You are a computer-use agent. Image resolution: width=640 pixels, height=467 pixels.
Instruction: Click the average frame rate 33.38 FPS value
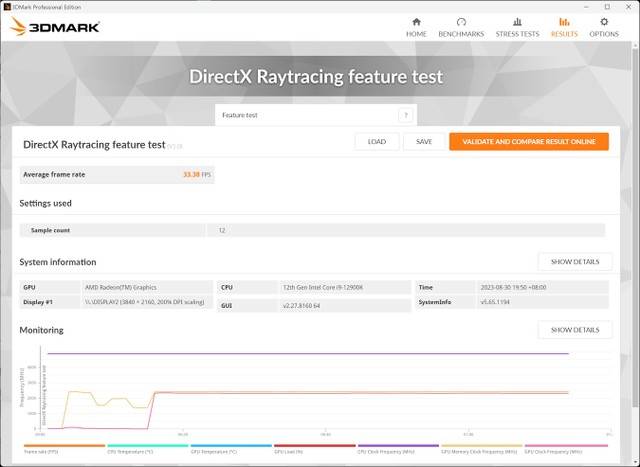pos(197,175)
